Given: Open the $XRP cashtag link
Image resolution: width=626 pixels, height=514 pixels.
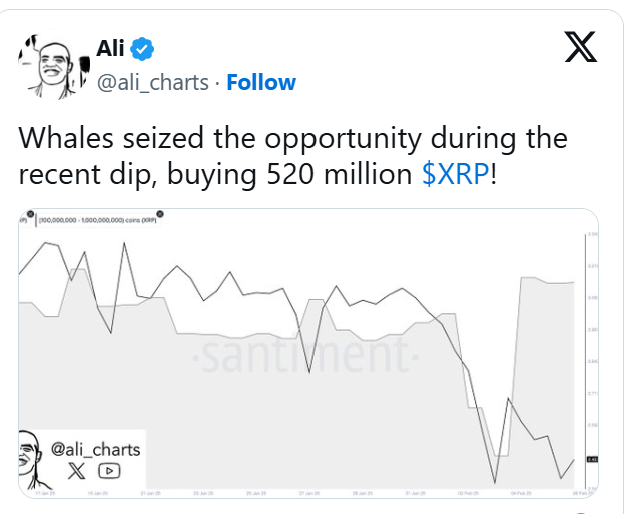Looking at the screenshot, I should click(456, 173).
